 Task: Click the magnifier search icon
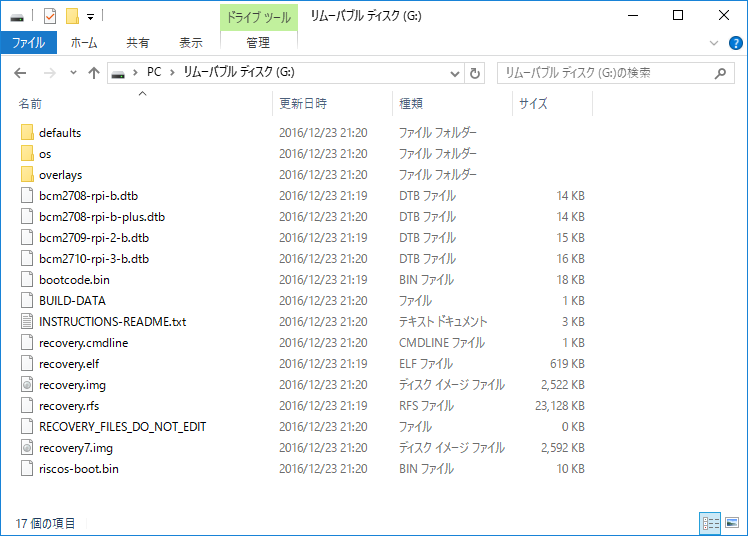pyautogui.click(x=720, y=73)
